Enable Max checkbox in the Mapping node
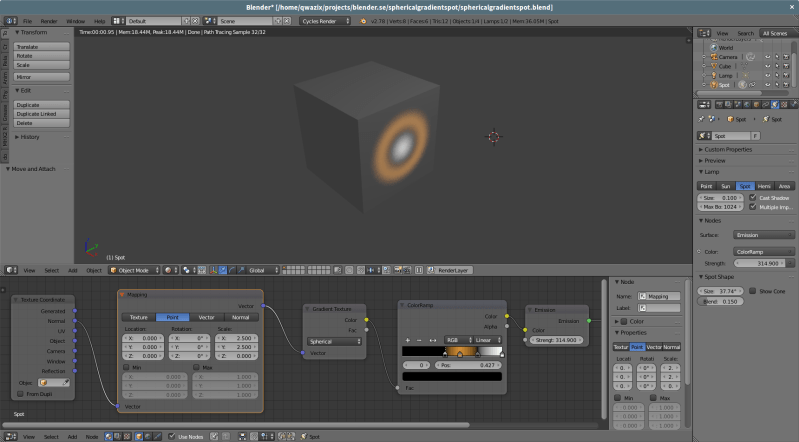 [196, 367]
